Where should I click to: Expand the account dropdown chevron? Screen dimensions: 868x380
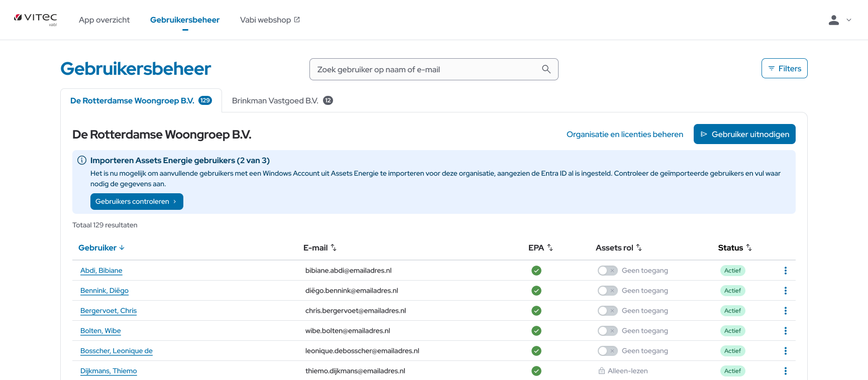tap(849, 20)
